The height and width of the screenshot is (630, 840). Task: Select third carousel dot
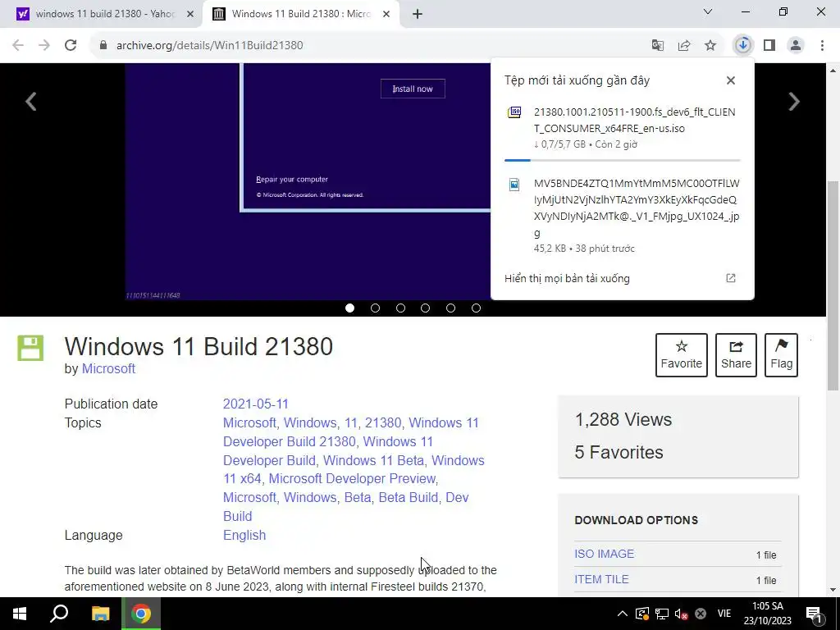pyautogui.click(x=400, y=308)
